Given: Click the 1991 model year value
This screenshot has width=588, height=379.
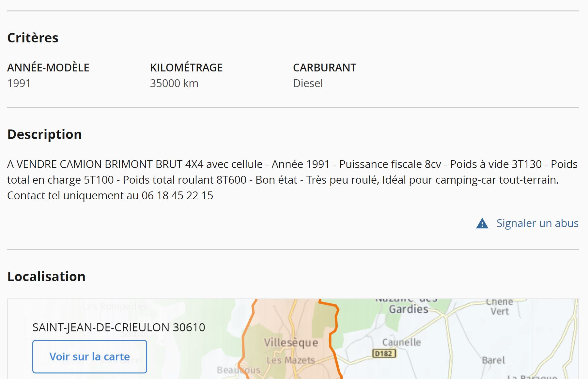Looking at the screenshot, I should pos(19,83).
